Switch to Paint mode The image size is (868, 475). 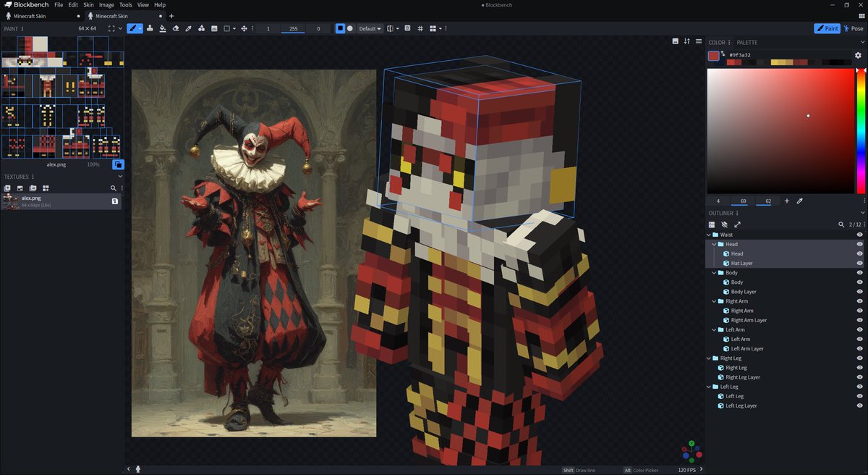point(827,28)
